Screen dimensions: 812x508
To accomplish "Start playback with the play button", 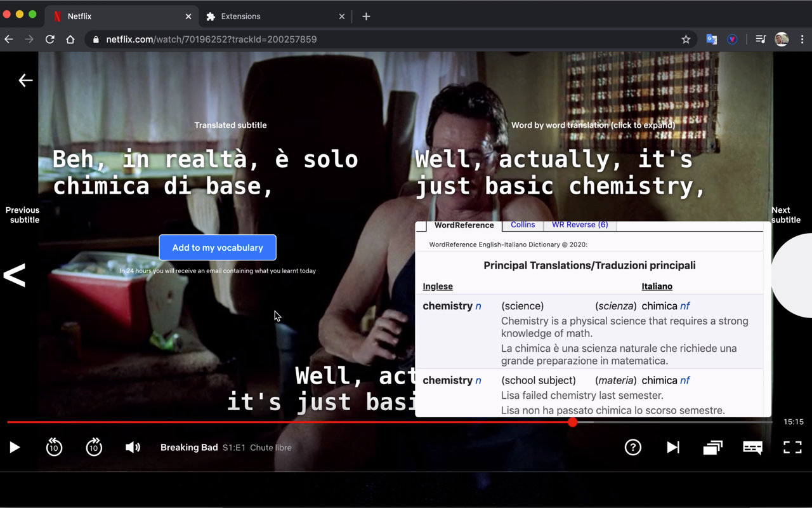I will coord(15,448).
